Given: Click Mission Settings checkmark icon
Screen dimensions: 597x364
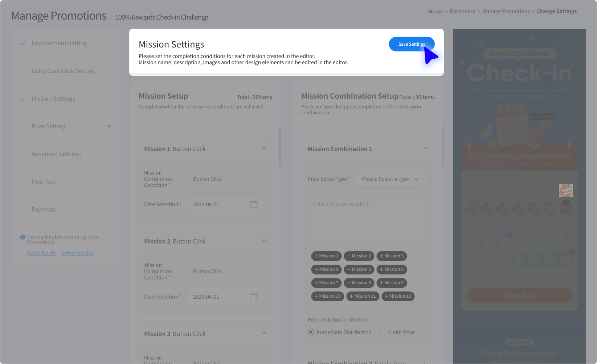Looking at the screenshot, I should pyautogui.click(x=23, y=99).
